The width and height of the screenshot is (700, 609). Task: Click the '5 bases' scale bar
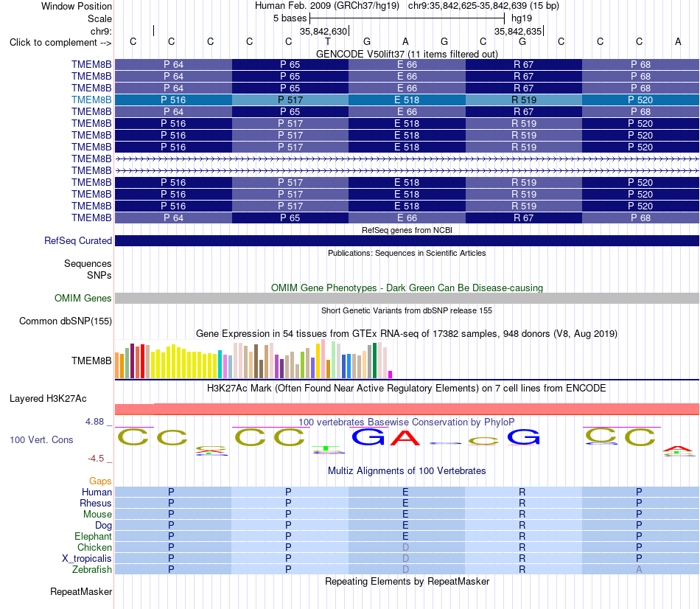click(x=407, y=18)
